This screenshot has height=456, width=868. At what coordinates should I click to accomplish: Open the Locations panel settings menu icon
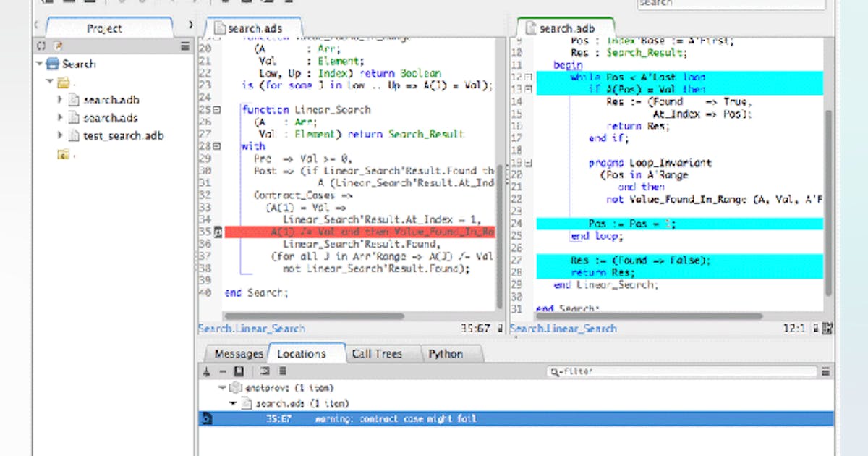(284, 371)
